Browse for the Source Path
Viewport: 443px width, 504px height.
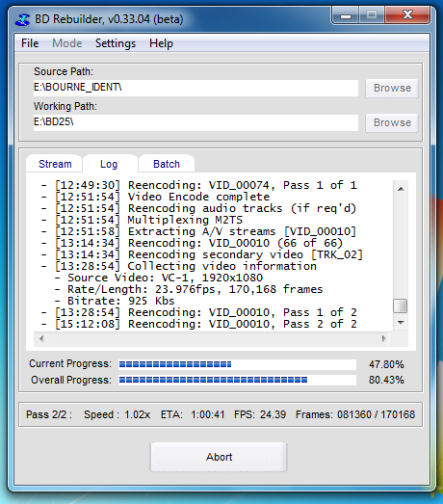392,88
